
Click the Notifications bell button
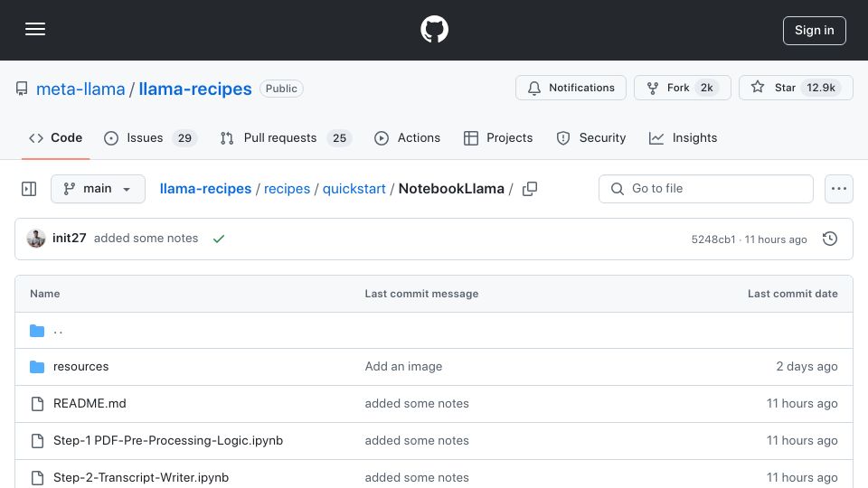tap(571, 88)
